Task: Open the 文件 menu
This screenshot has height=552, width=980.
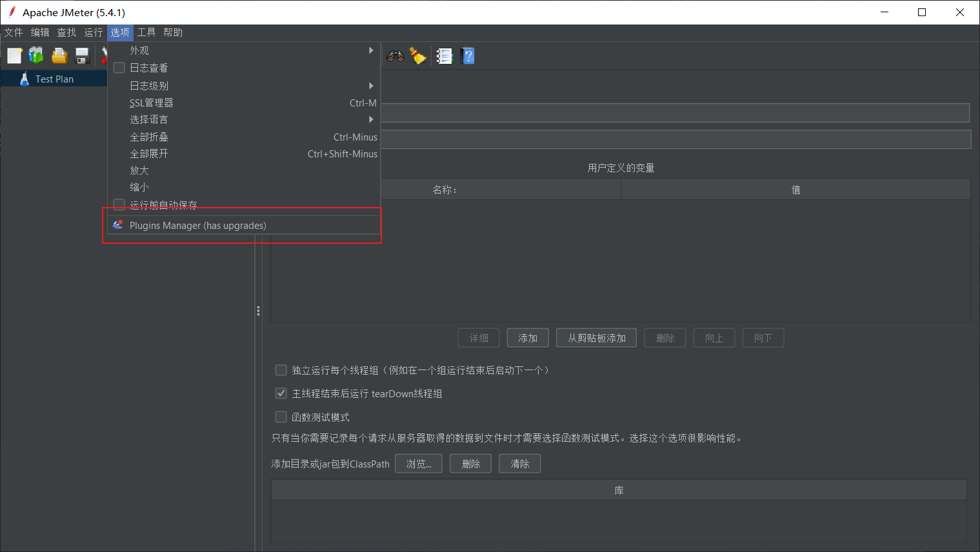Action: click(14, 32)
